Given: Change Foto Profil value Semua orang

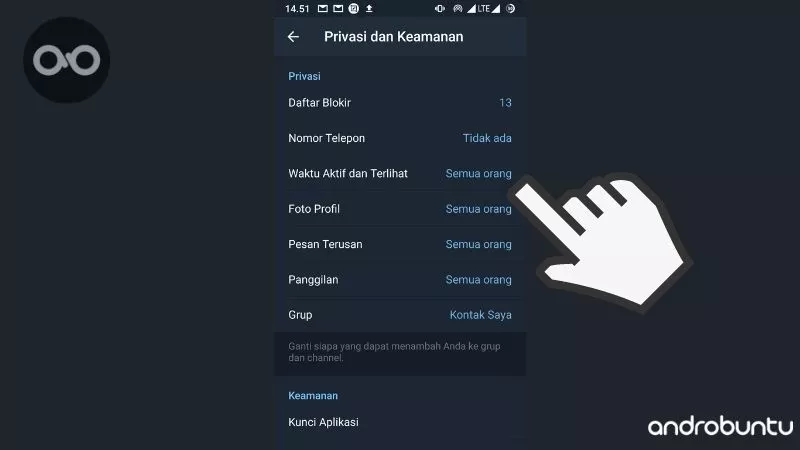Looking at the screenshot, I should coord(478,209).
